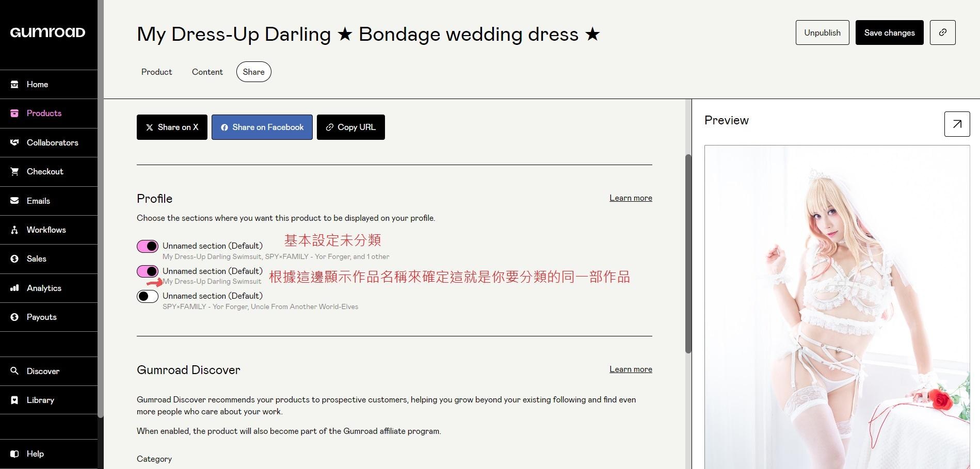The image size is (980, 469).
Task: Open Discover search in the sidebar
Action: click(x=43, y=371)
